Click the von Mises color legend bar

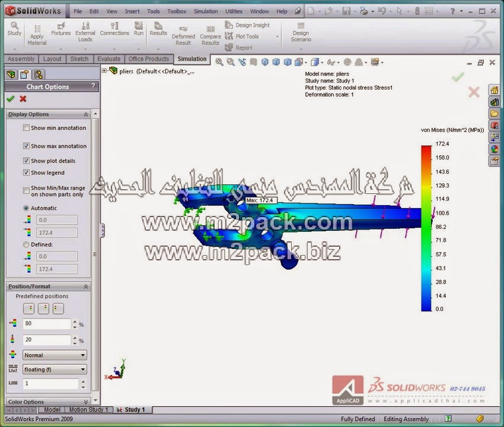[x=426, y=228]
